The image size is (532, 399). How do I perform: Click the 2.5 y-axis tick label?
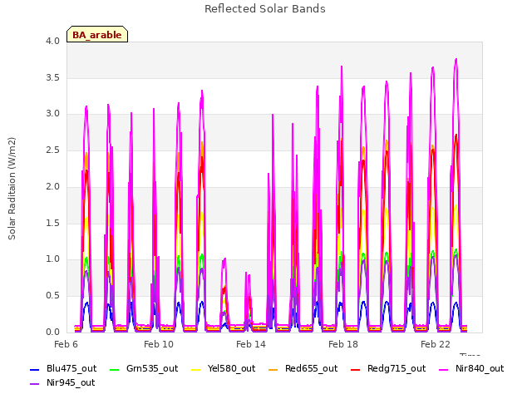[53, 150]
